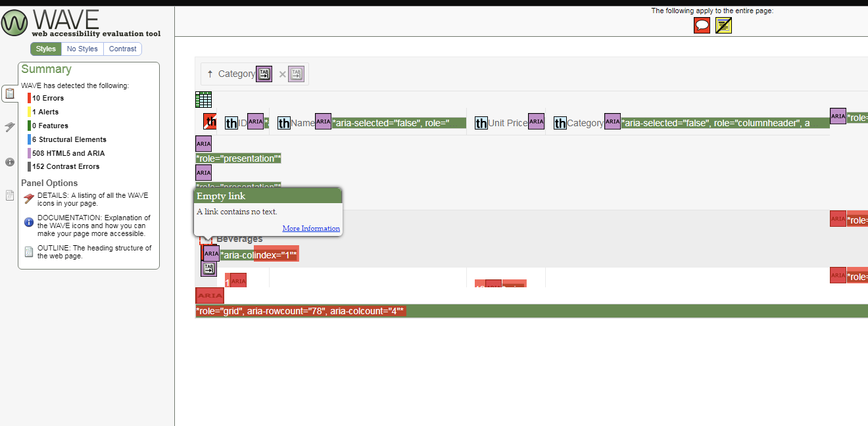Click the ARIA icon next to the Name header

[323, 122]
